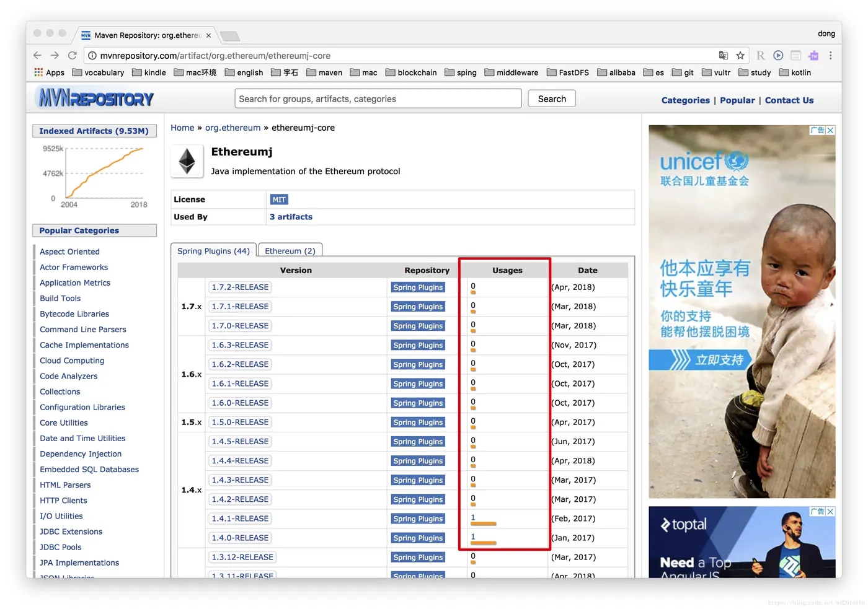Click Spring Plugins badge in the 1.7.1-RELEASE row
Viewport: 868px width, 609px height.
coord(418,307)
